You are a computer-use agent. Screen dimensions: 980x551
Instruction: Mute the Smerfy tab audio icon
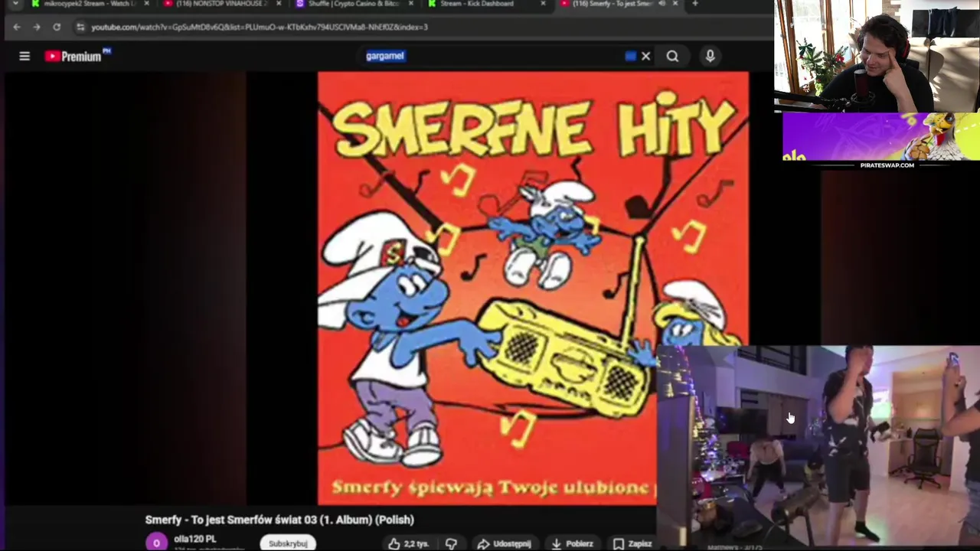point(662,4)
